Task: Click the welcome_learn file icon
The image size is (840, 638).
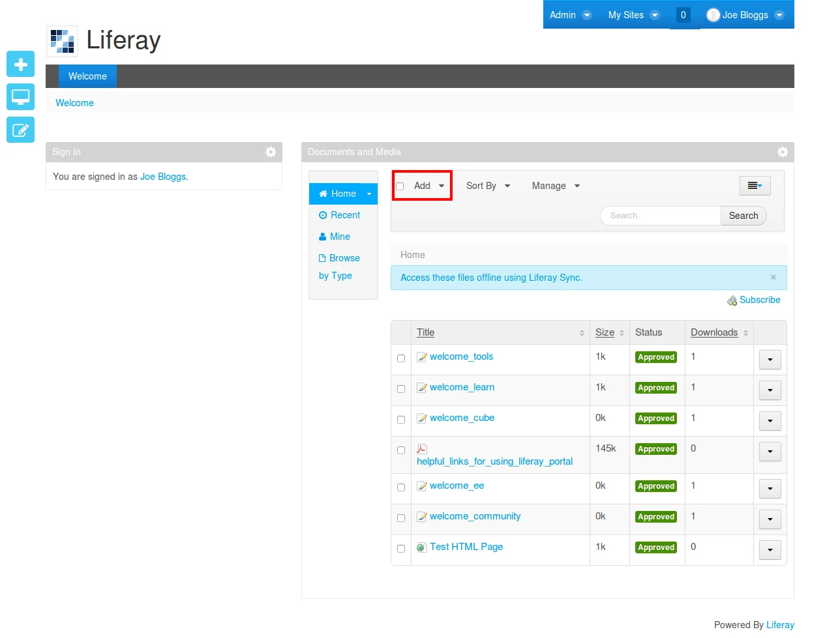Action: (x=422, y=388)
